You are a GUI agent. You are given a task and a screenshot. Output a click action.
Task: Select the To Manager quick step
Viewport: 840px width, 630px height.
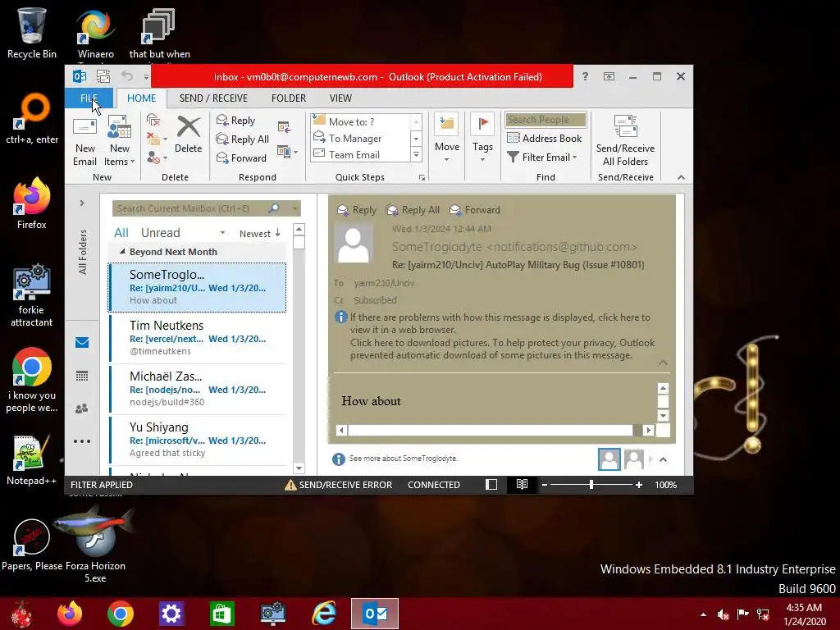360,138
